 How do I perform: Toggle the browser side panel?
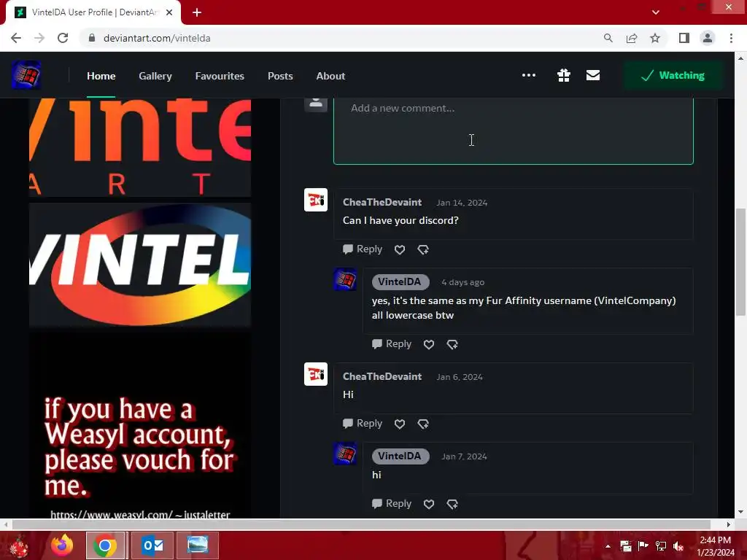pos(684,38)
